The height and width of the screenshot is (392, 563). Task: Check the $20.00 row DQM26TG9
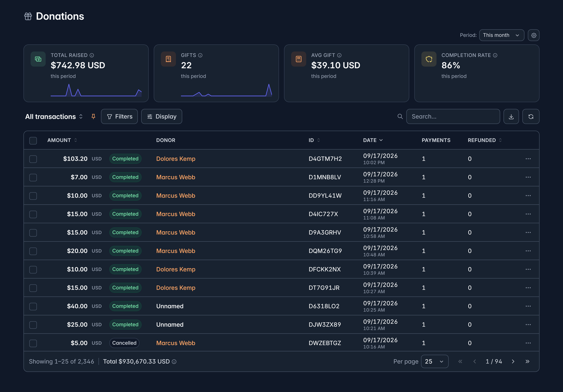33,251
